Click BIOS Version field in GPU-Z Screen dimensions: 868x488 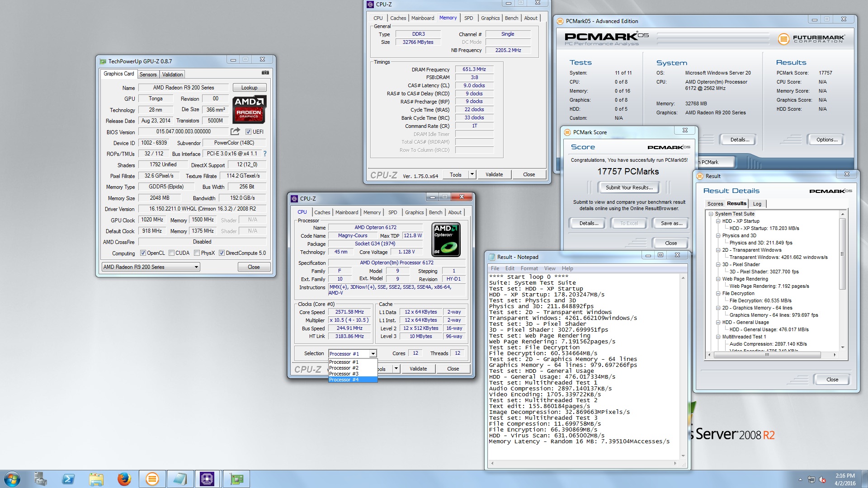pyautogui.click(x=183, y=131)
